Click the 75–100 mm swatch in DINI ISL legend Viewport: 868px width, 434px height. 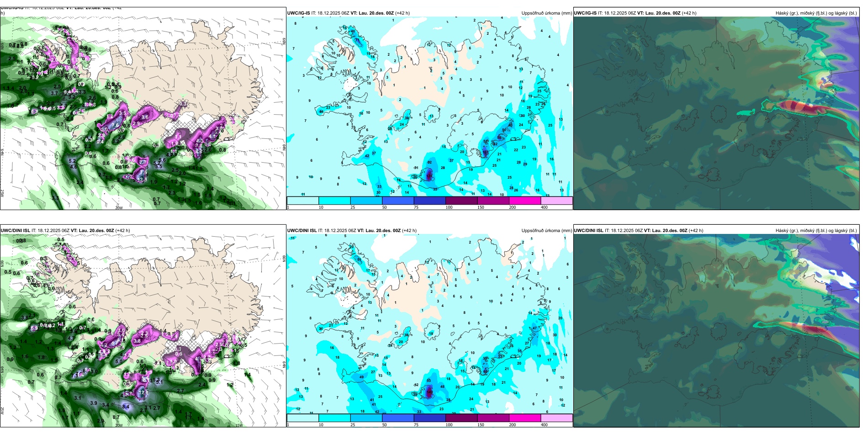click(430, 418)
